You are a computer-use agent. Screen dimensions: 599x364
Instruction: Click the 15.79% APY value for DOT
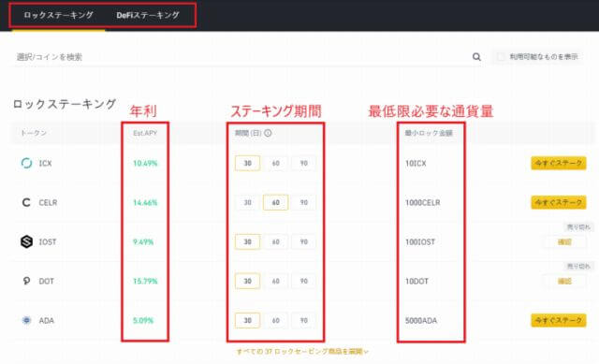[145, 281]
